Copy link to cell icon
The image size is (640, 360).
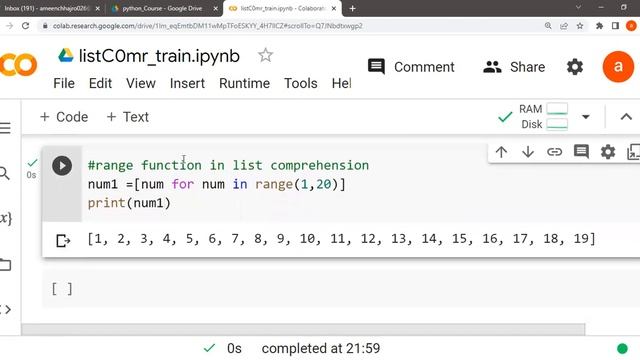(x=554, y=152)
